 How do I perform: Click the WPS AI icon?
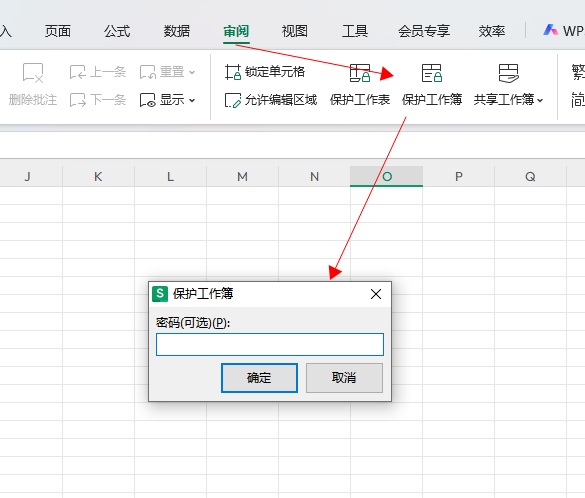pos(551,30)
